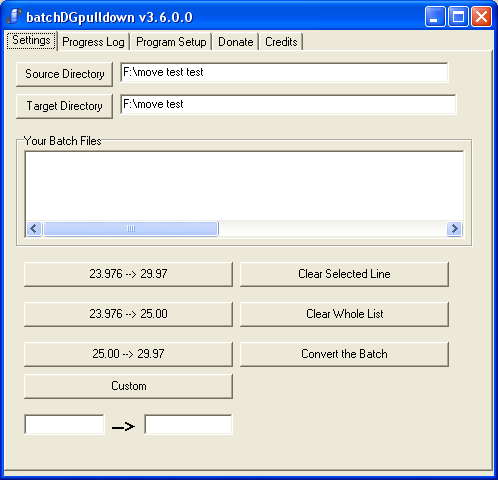The image size is (498, 480).
Task: Switch to the Program Setup tab
Action: point(171,42)
